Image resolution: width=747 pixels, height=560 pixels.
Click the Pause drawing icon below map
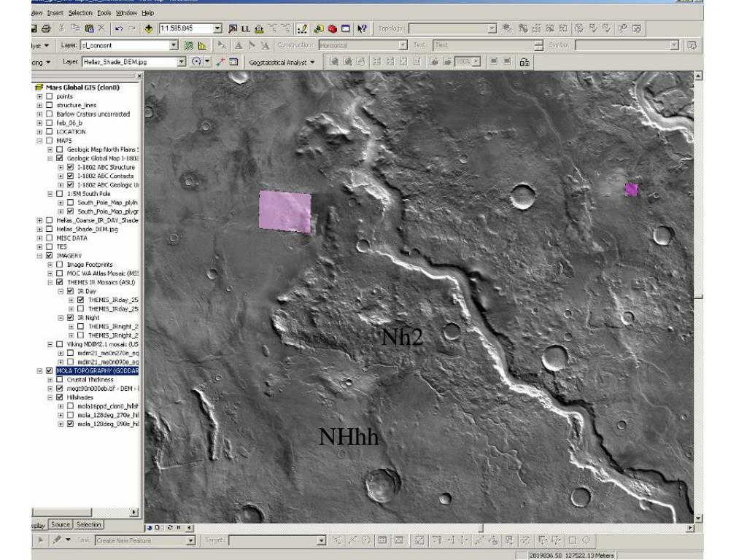point(179,528)
